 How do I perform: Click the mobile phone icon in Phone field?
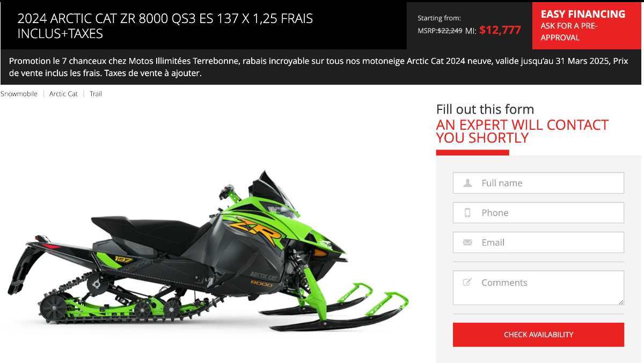[x=467, y=213]
